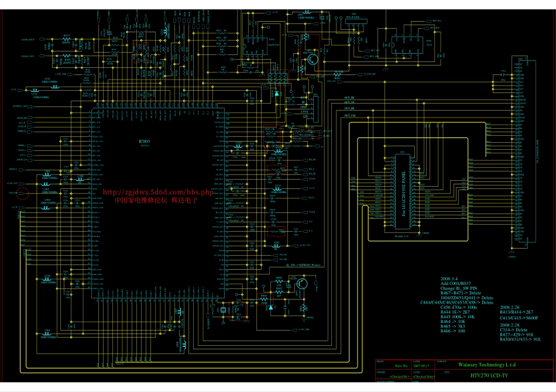Select the OUT_Clk signal net label

(349, 114)
